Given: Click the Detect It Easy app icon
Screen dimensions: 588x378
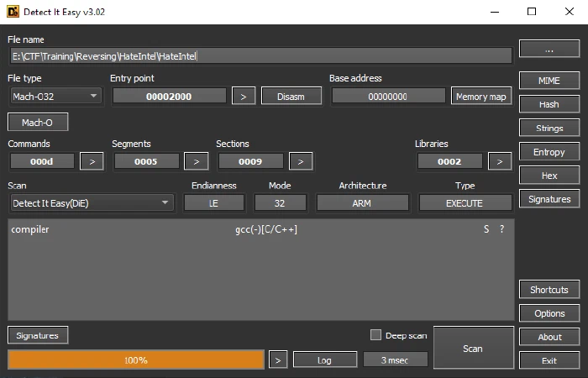Looking at the screenshot, I should point(13,12).
